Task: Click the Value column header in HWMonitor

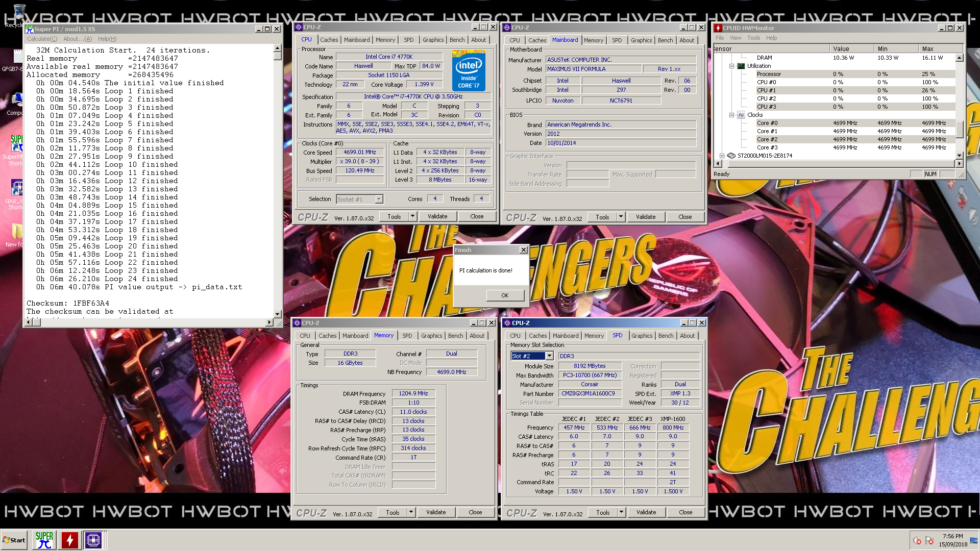Action: tap(851, 49)
